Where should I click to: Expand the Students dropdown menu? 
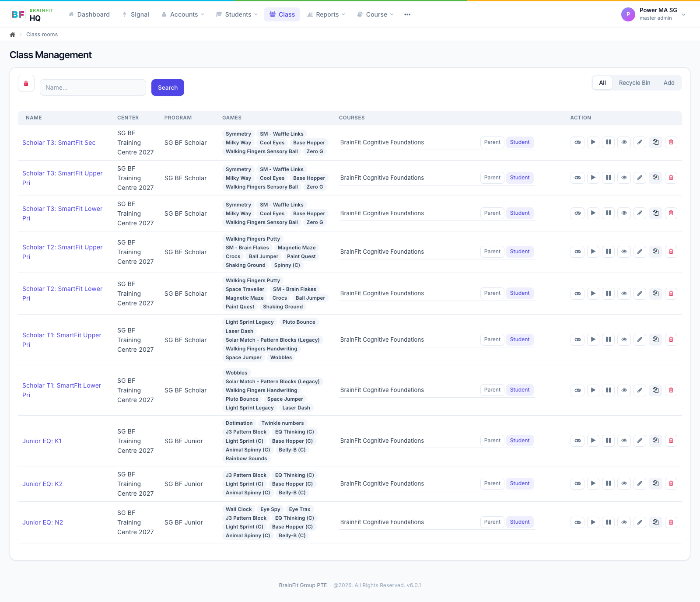(237, 14)
